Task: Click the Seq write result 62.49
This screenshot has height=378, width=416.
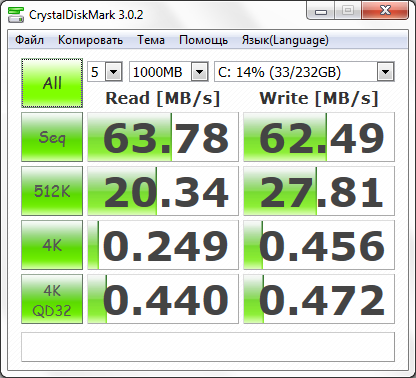Action: [x=319, y=137]
